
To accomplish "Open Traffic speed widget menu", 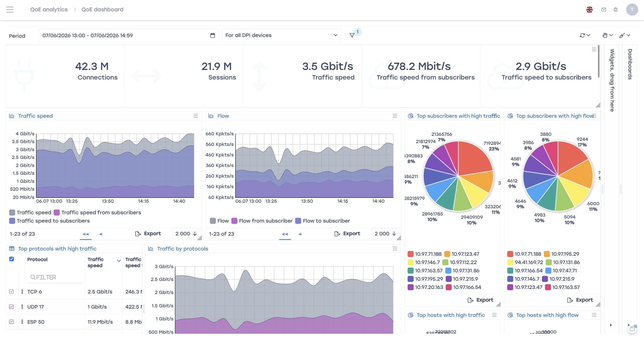I will click(195, 116).
